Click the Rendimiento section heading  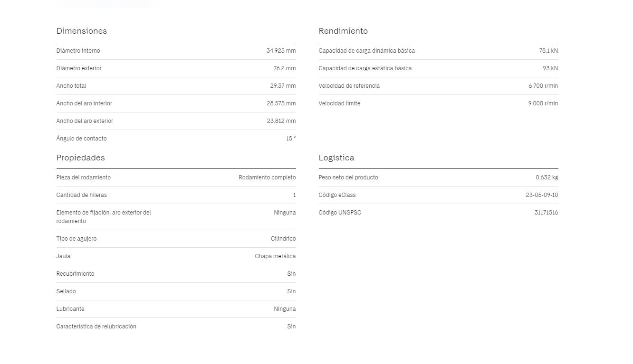pos(343,31)
